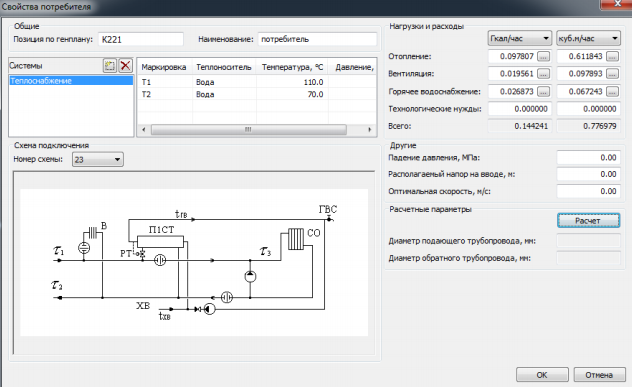Click the Температура, °C column header
The image size is (632, 387).
click(x=292, y=67)
